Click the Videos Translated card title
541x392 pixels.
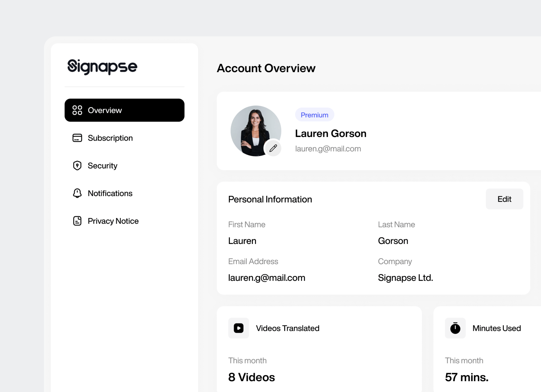click(x=287, y=328)
